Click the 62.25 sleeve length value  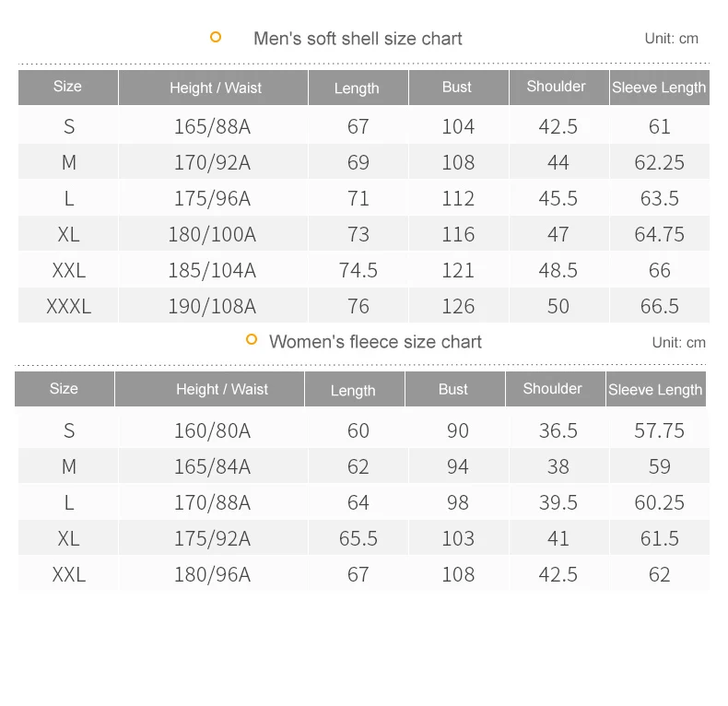(659, 162)
